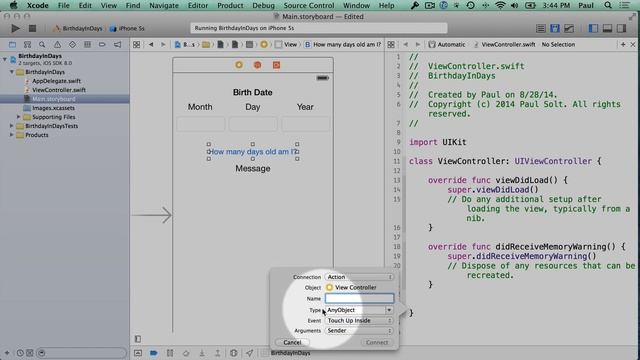Open the Breakpoint navigator
Screen dimensions: 640x360
tap(102, 44)
